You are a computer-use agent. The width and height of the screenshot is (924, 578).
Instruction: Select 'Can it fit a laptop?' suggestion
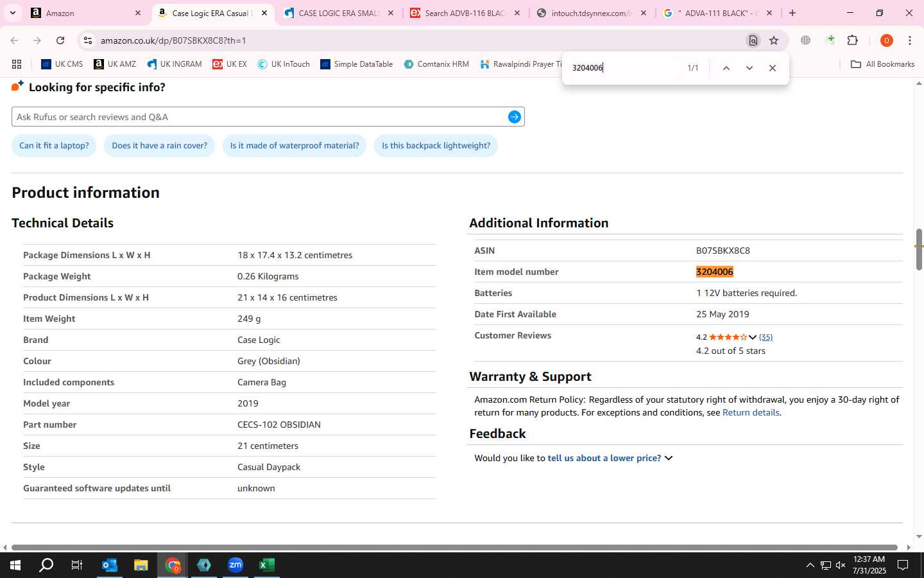pos(54,146)
